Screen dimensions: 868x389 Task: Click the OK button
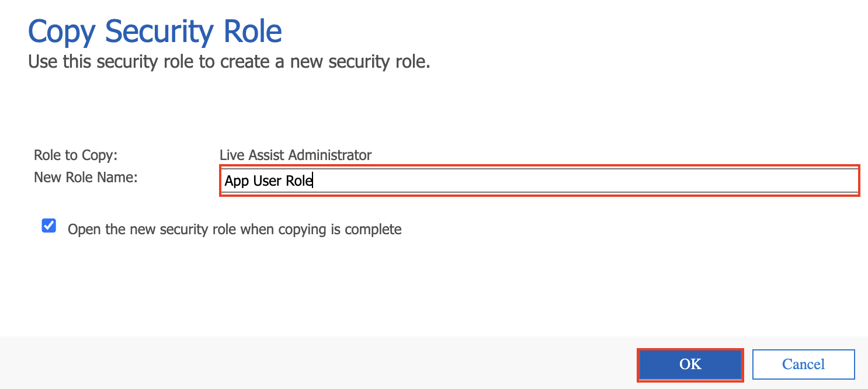click(x=690, y=364)
